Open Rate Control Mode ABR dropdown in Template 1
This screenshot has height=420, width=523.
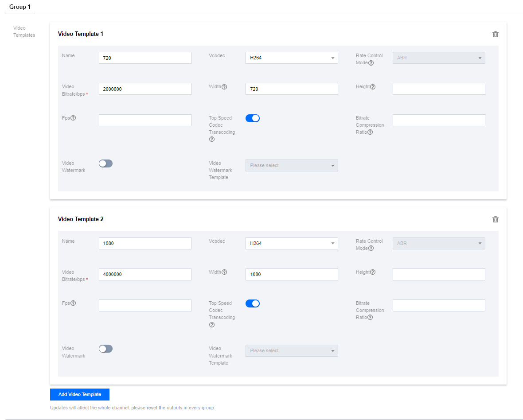pyautogui.click(x=439, y=58)
